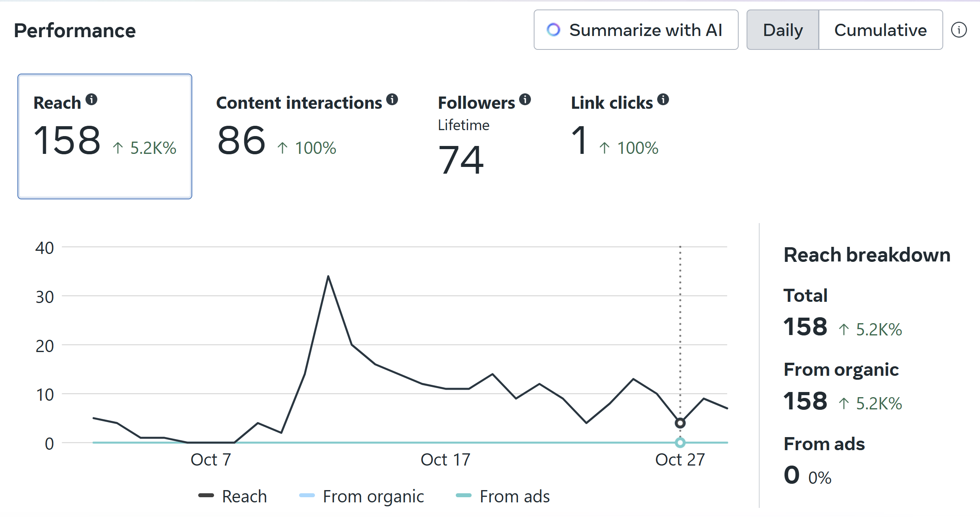Click the info icon beside Followers

(x=525, y=99)
